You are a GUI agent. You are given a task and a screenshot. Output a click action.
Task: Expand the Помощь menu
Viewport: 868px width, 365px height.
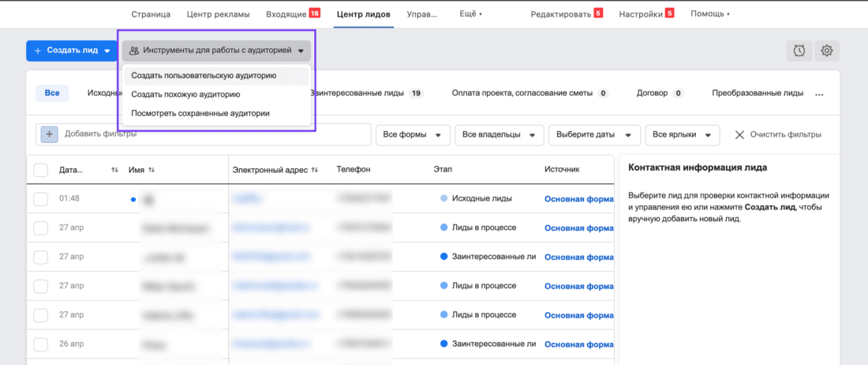point(710,14)
